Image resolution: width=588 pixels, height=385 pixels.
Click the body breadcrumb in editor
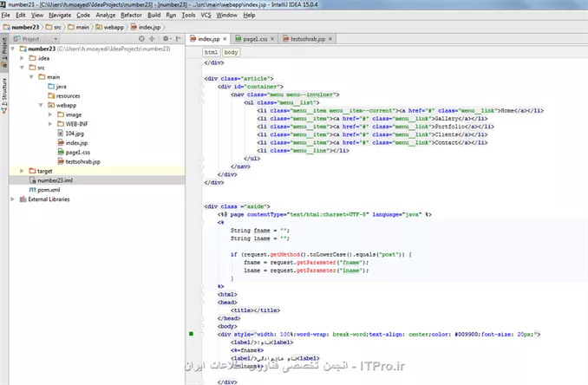[x=231, y=52]
